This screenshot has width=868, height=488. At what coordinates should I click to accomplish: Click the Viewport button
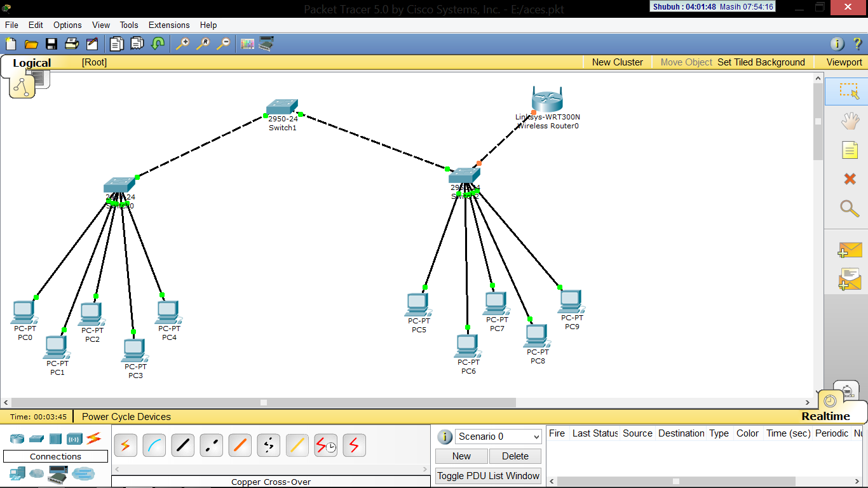tap(844, 62)
